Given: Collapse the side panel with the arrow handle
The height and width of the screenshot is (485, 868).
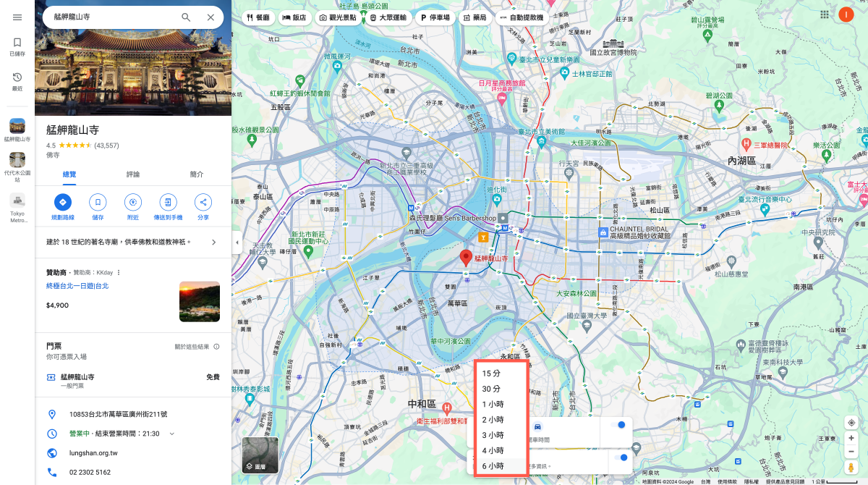Looking at the screenshot, I should (235, 242).
